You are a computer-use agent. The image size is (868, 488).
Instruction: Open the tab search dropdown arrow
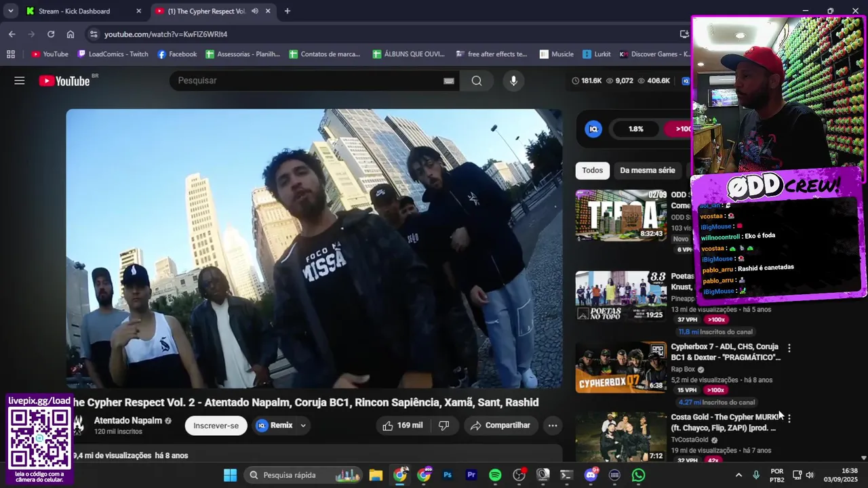[x=11, y=11]
